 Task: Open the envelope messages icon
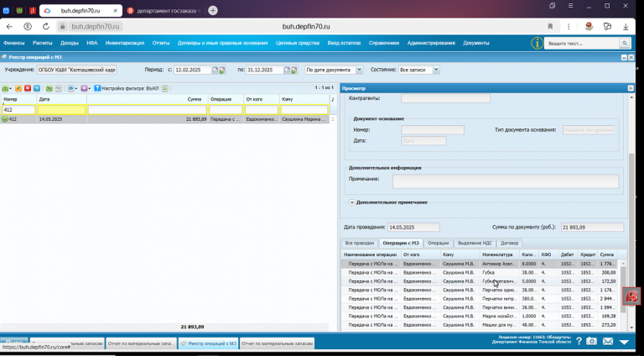(x=608, y=341)
